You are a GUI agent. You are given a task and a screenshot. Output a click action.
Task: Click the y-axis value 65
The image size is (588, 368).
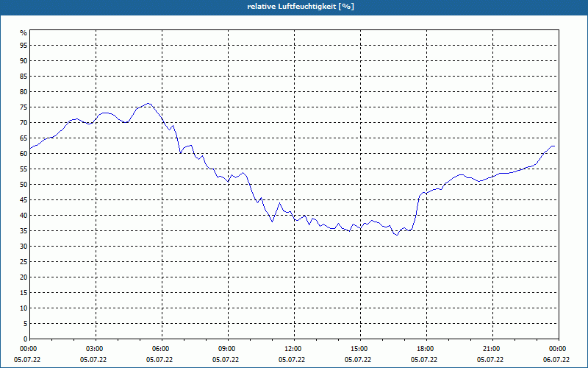(x=24, y=138)
